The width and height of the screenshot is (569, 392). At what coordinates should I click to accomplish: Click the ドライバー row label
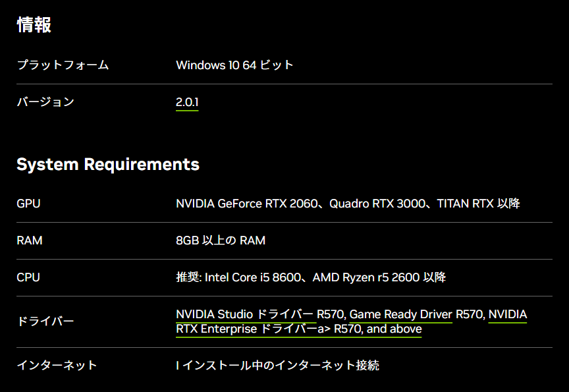tap(45, 322)
